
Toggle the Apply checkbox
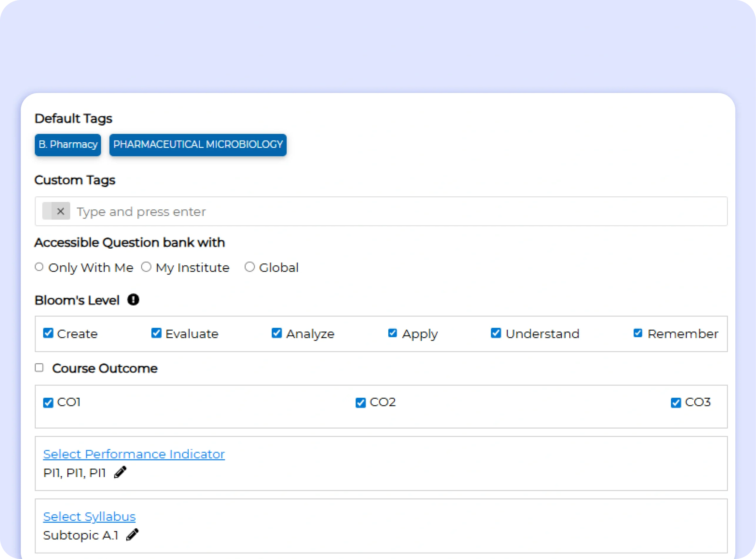tap(392, 333)
